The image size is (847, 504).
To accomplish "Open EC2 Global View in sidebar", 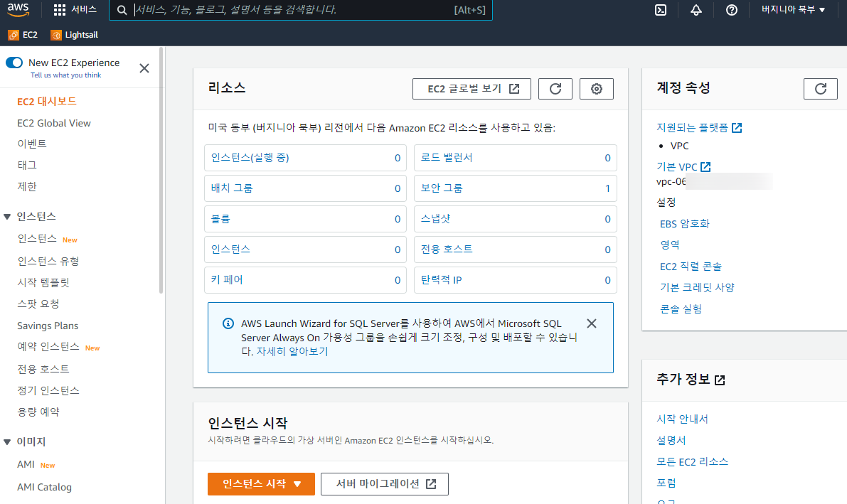I will click(x=54, y=123).
